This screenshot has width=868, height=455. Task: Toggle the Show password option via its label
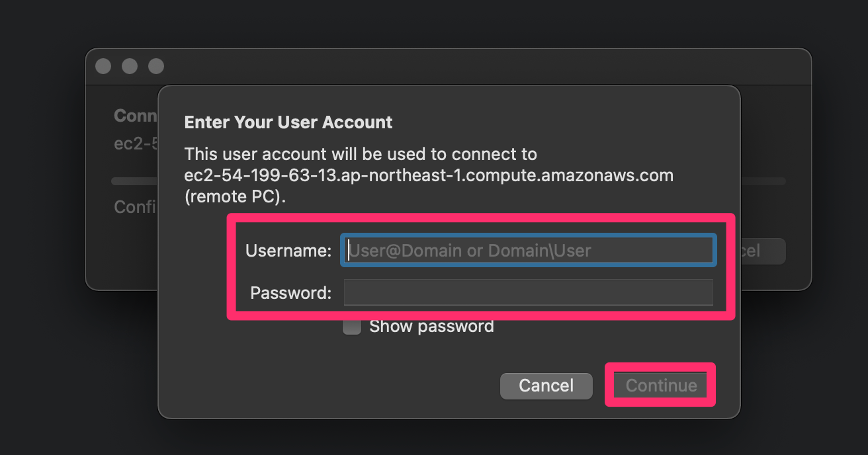431,325
